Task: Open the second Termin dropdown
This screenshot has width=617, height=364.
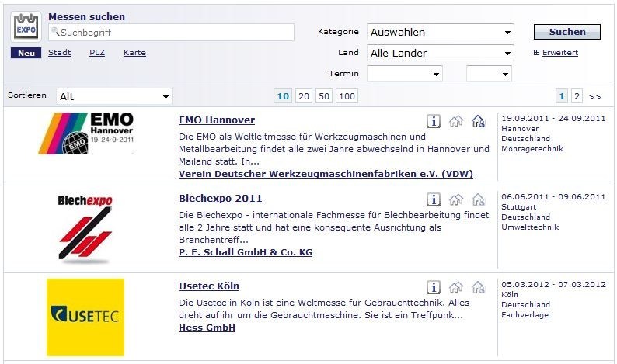Action: [489, 74]
